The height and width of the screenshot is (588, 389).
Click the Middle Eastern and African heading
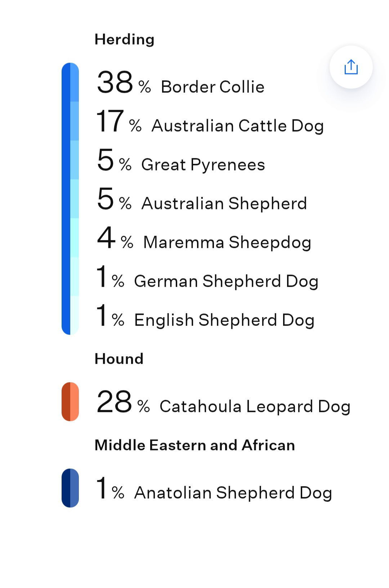(x=194, y=445)
